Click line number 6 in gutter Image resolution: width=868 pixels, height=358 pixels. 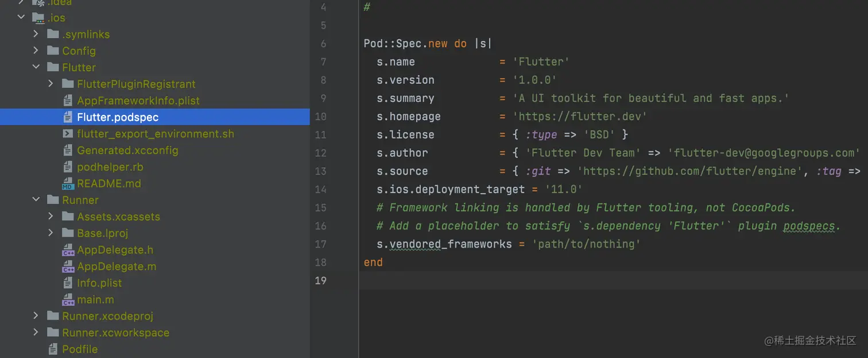(x=323, y=44)
